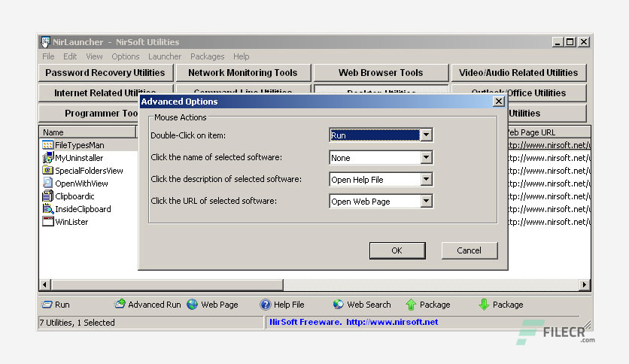Select the InsideClipboard list entry name

coord(83,209)
